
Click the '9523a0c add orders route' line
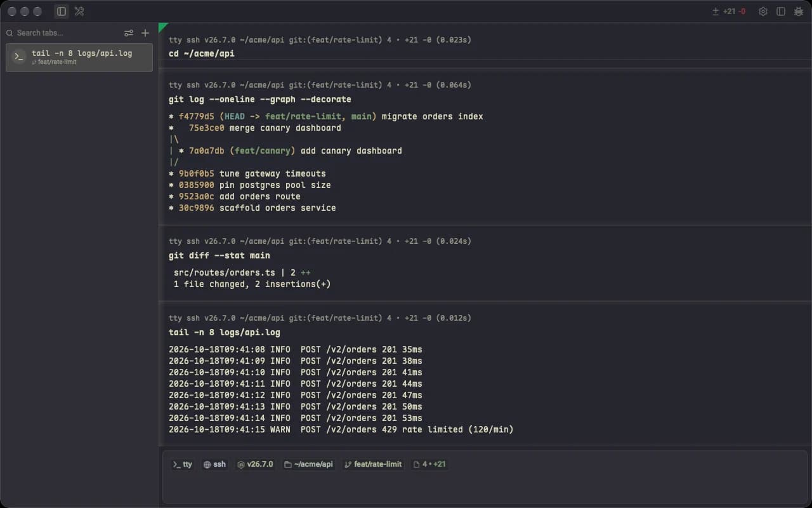(235, 196)
